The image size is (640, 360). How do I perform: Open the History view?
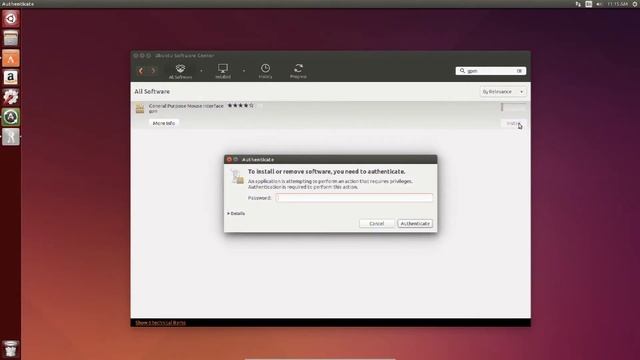click(265, 71)
